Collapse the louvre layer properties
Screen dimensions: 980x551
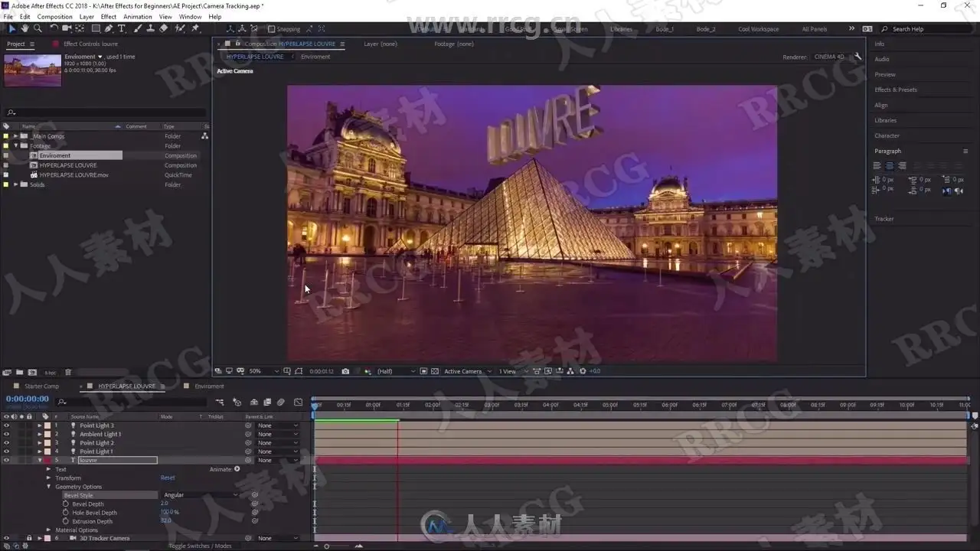(x=40, y=460)
